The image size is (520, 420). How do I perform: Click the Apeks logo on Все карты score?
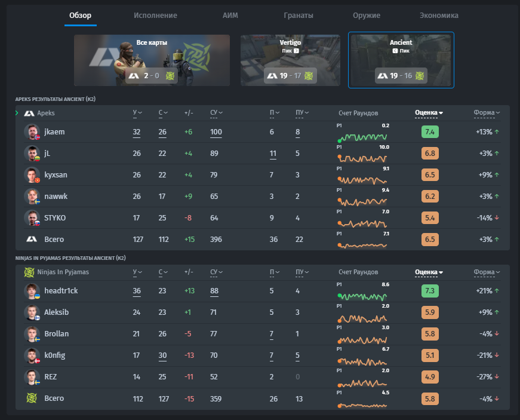pyautogui.click(x=134, y=76)
